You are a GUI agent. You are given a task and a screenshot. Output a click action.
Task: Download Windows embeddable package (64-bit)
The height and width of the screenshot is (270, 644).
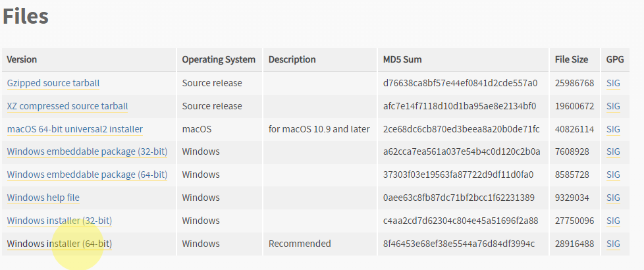87,175
